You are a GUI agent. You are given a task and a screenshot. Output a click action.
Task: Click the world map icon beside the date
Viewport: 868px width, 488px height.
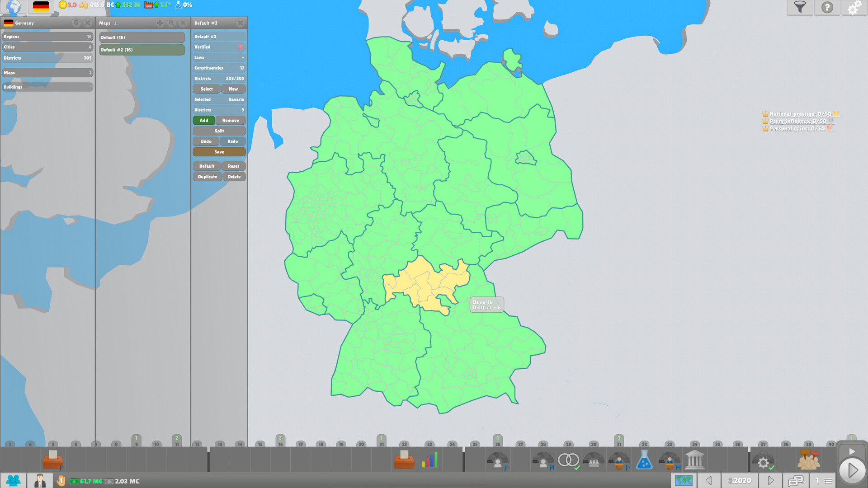pyautogui.click(x=684, y=480)
